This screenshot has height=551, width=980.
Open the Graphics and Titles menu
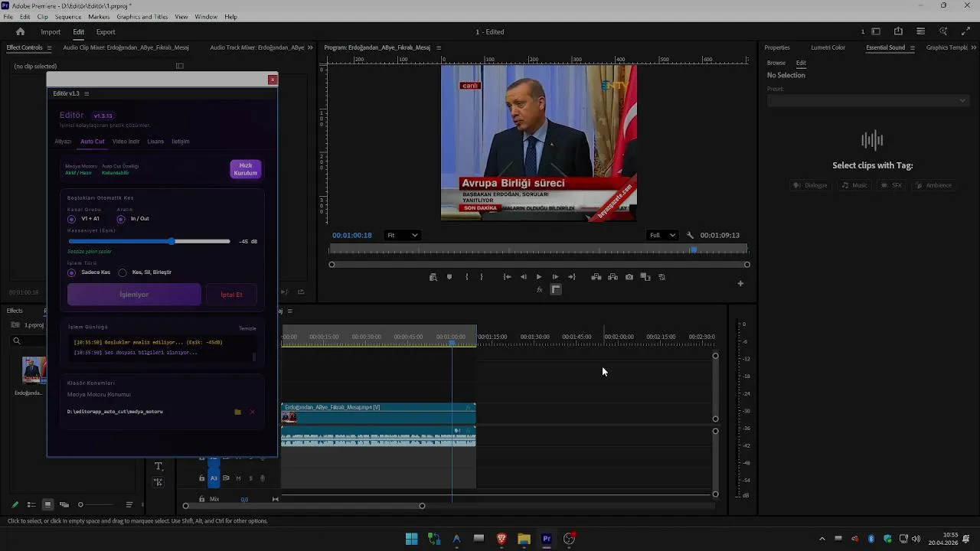[142, 17]
